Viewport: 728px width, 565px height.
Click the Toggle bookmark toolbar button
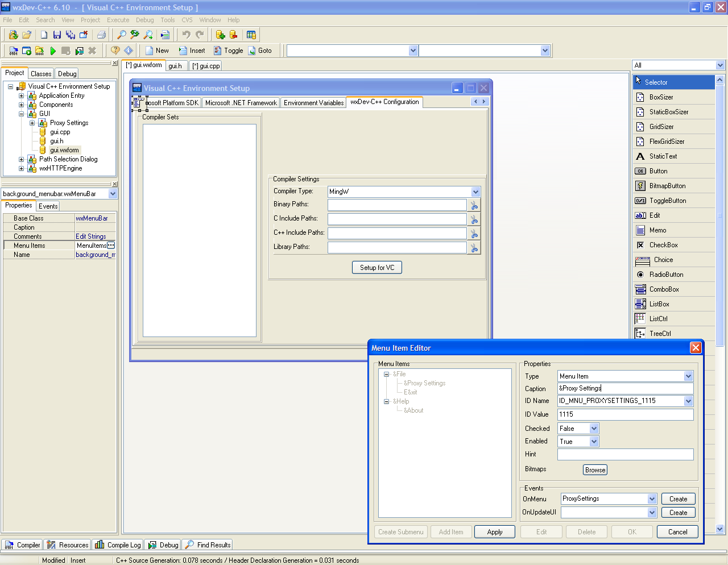tap(228, 51)
